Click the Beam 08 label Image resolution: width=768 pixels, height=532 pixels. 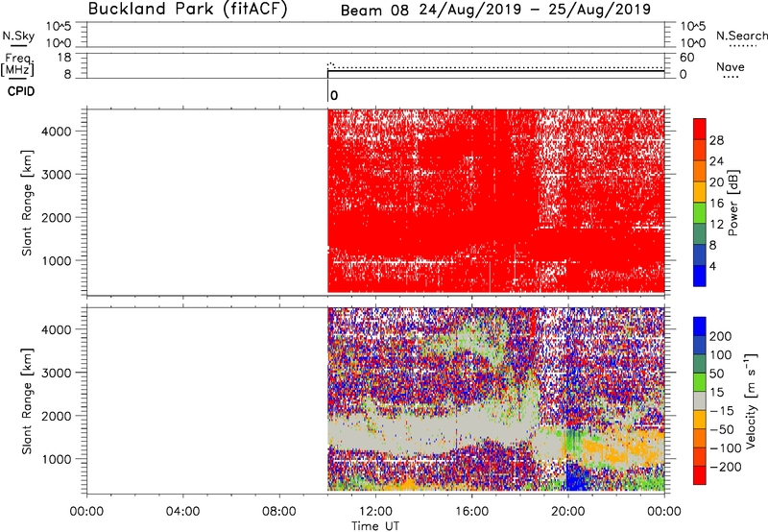(374, 10)
